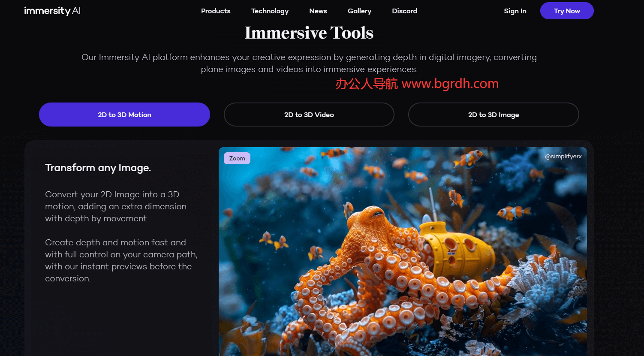
Task: Go to the Technology page
Action: click(270, 11)
